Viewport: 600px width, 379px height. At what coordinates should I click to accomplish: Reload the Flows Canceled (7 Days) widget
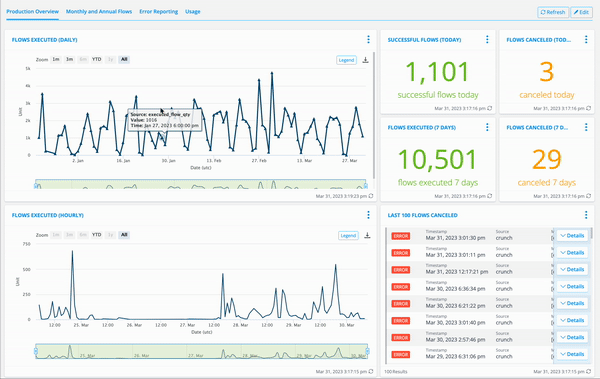[589, 196]
